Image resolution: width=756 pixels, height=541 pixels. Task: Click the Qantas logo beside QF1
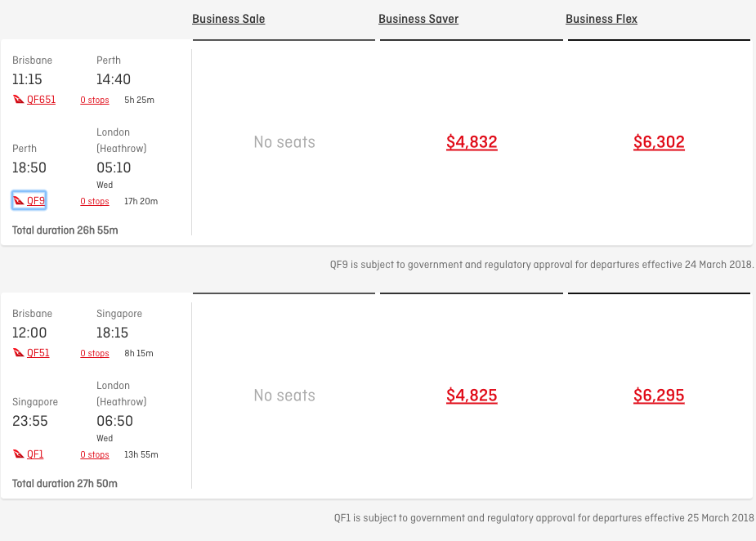[18, 454]
